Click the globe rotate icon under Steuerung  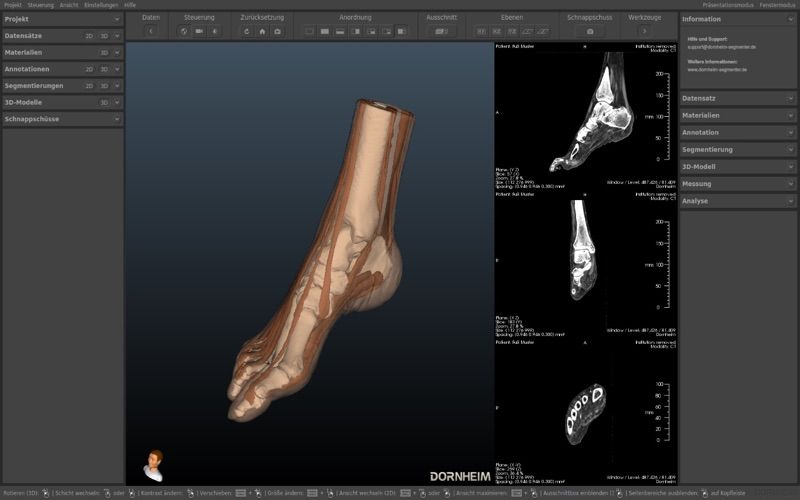pos(184,31)
